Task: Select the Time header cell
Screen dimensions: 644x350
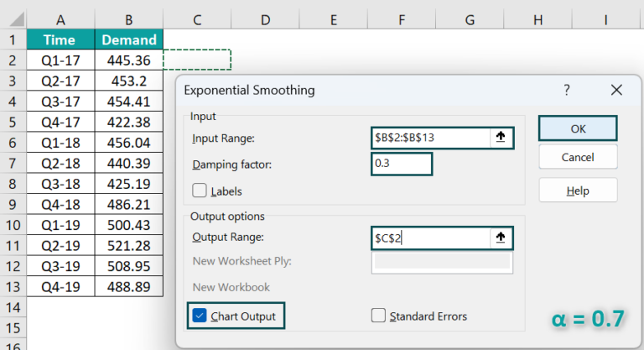Action: pos(60,39)
